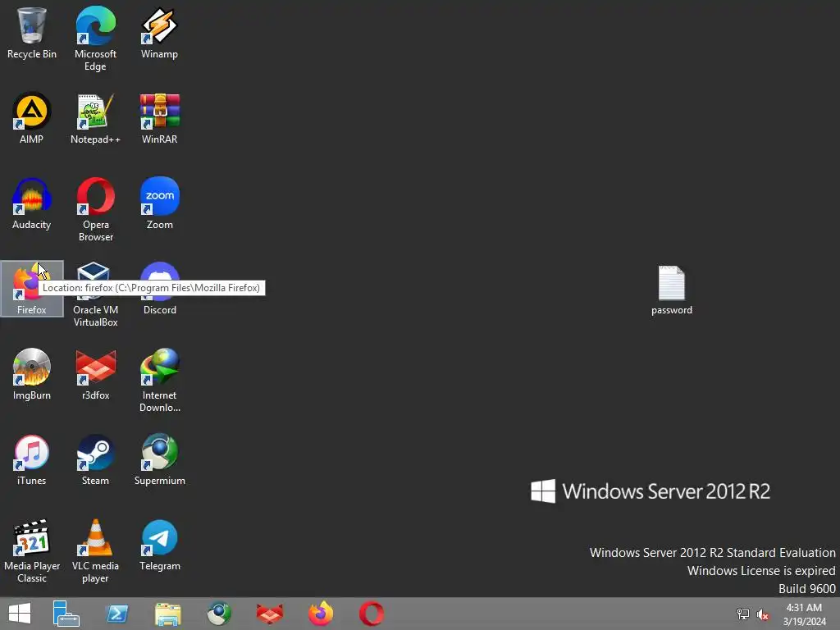The height and width of the screenshot is (630, 840).
Task: Launch Opera from the taskbar
Action: [372, 614]
